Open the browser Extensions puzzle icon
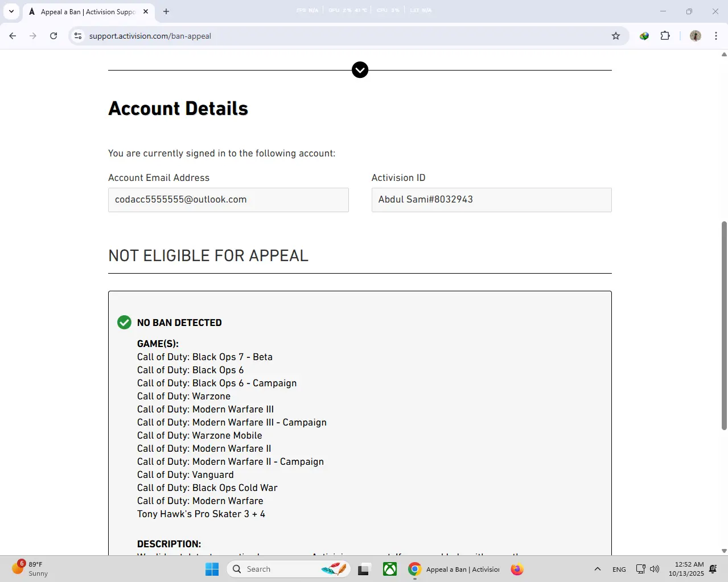This screenshot has height=582, width=728. click(665, 36)
